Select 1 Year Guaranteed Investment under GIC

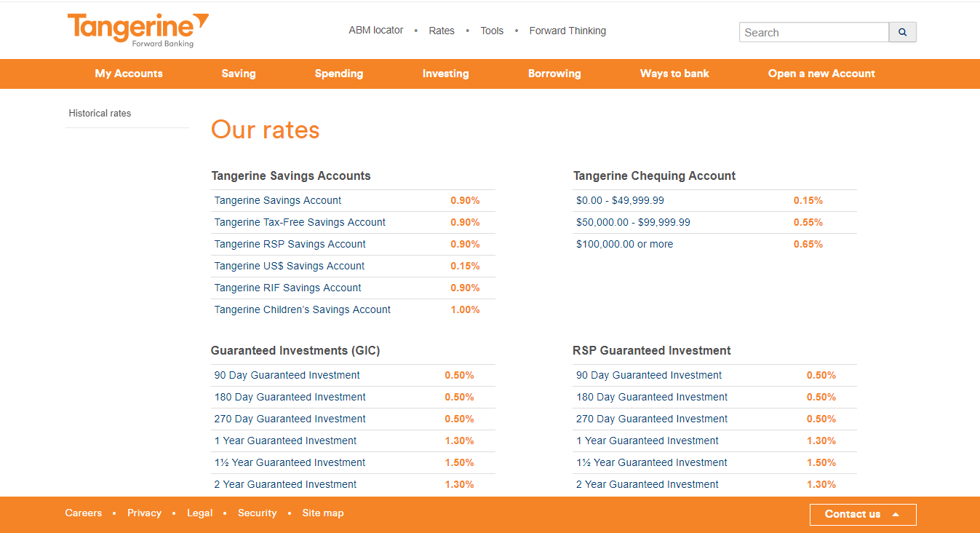[285, 441]
